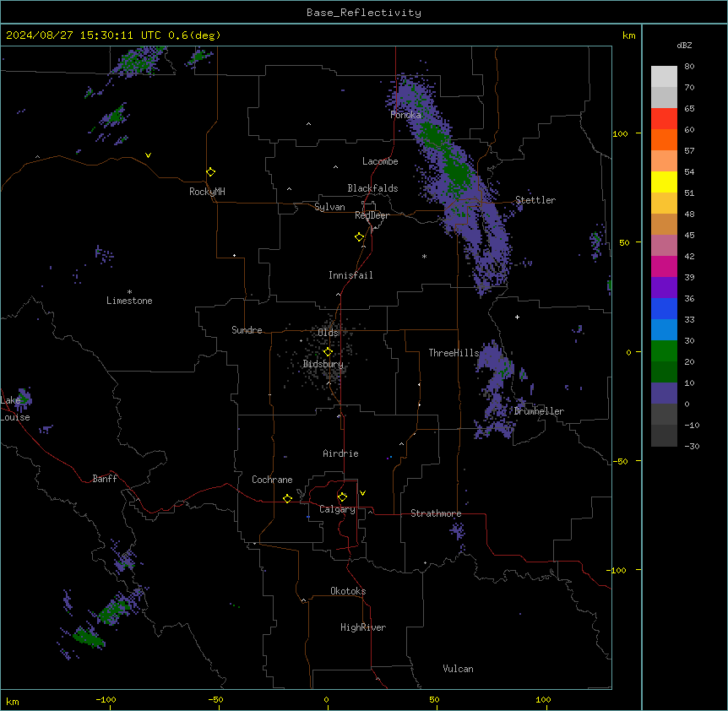This screenshot has width=728, height=711.
Task: Select the yellow V marker northwest of RockyMH
Action: [x=148, y=155]
